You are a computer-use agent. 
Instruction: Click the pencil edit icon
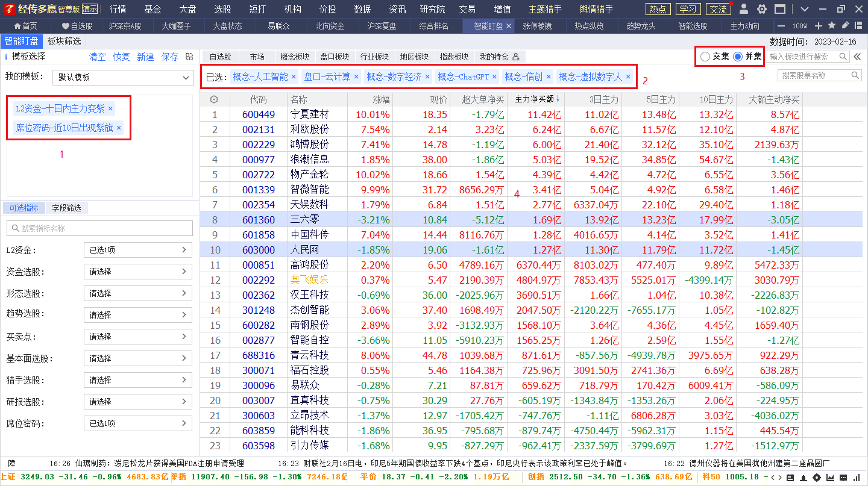(x=845, y=25)
